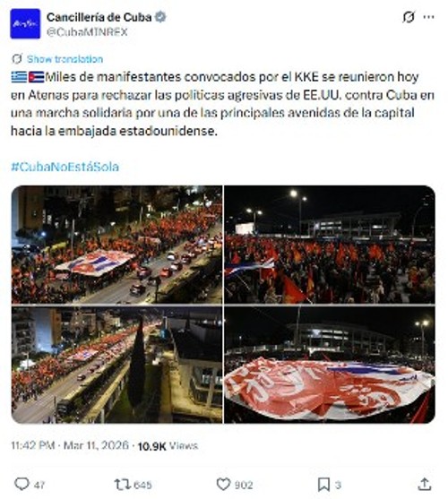448x499 pixels.
Task: Open the top-left aerial march photo
Action: [x=116, y=245]
